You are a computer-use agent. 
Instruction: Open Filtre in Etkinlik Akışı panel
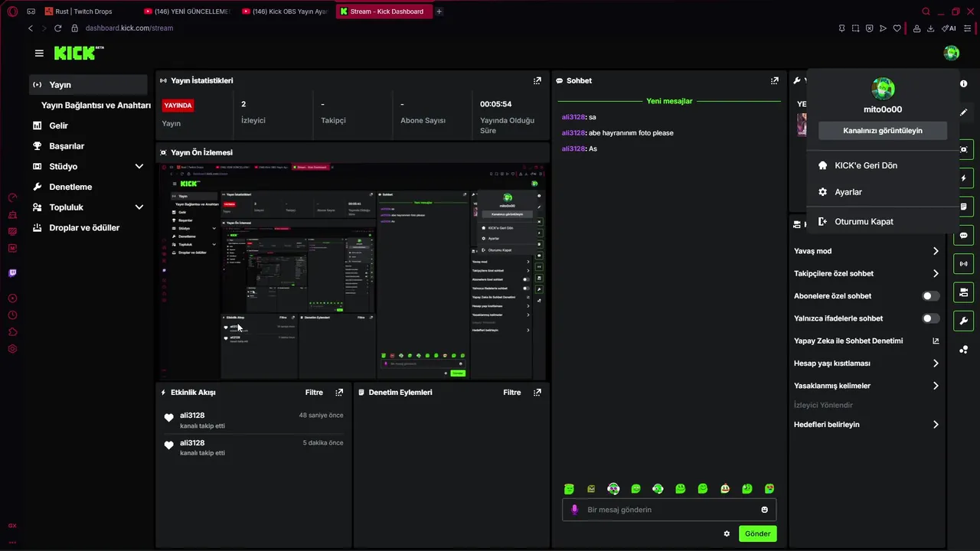pos(314,393)
